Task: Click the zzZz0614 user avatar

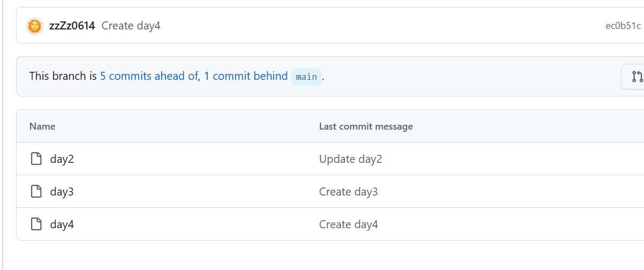Action: (35, 26)
